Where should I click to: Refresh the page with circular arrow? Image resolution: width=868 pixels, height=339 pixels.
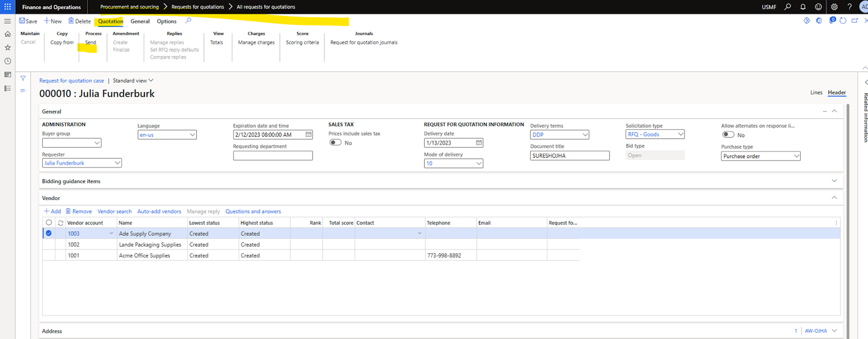(x=843, y=21)
